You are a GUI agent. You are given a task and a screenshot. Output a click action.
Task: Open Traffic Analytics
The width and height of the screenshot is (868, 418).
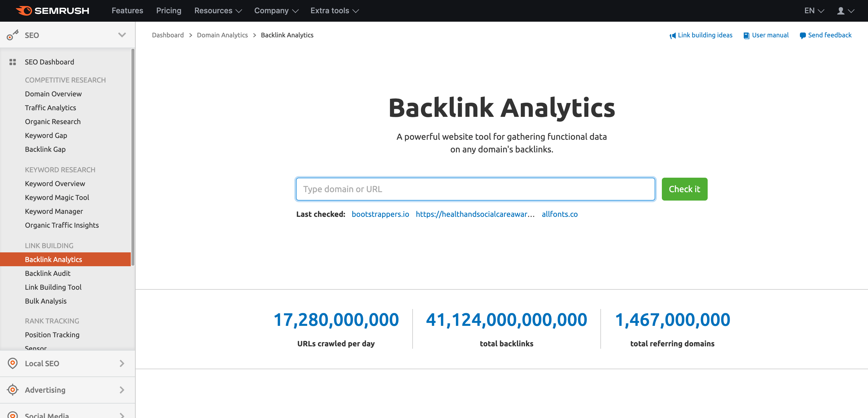(51, 108)
